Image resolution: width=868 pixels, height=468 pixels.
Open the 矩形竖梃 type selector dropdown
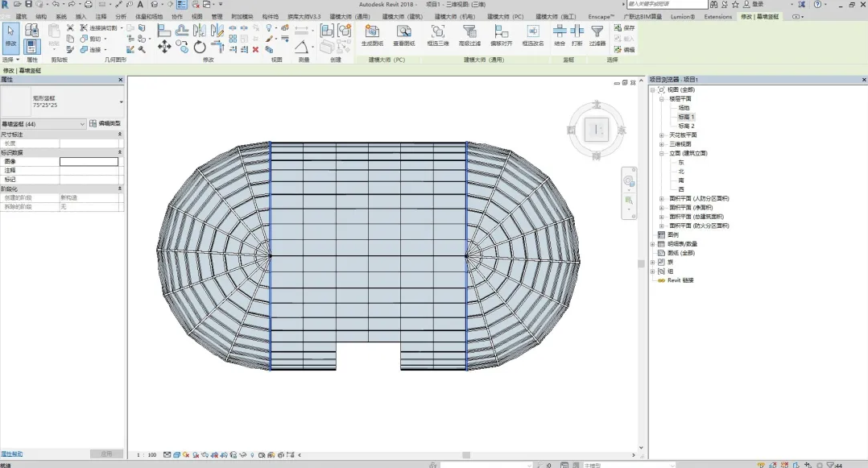(x=122, y=102)
